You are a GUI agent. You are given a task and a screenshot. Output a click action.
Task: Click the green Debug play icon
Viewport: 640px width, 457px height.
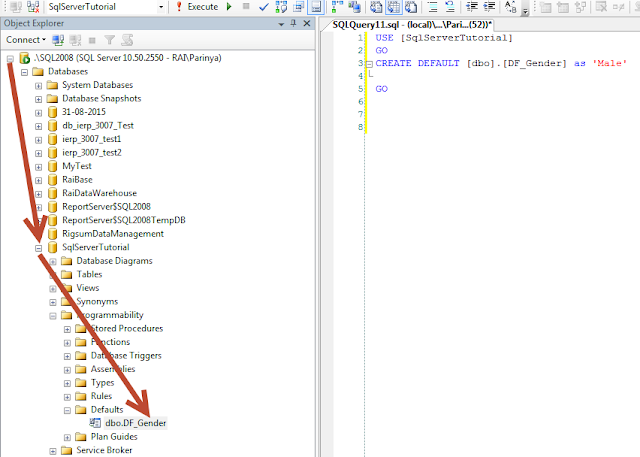[229, 7]
